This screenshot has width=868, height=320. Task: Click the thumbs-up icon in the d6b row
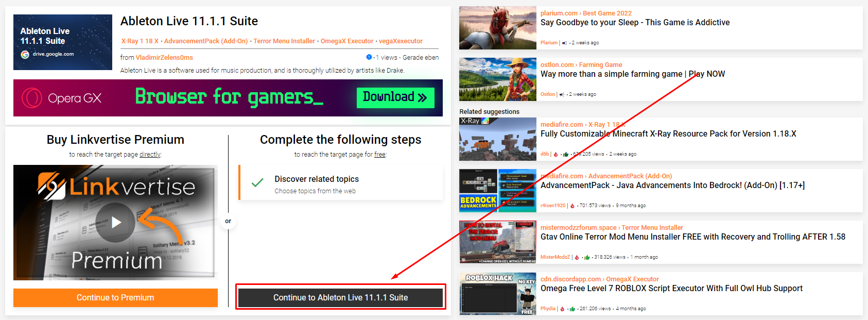tap(566, 154)
